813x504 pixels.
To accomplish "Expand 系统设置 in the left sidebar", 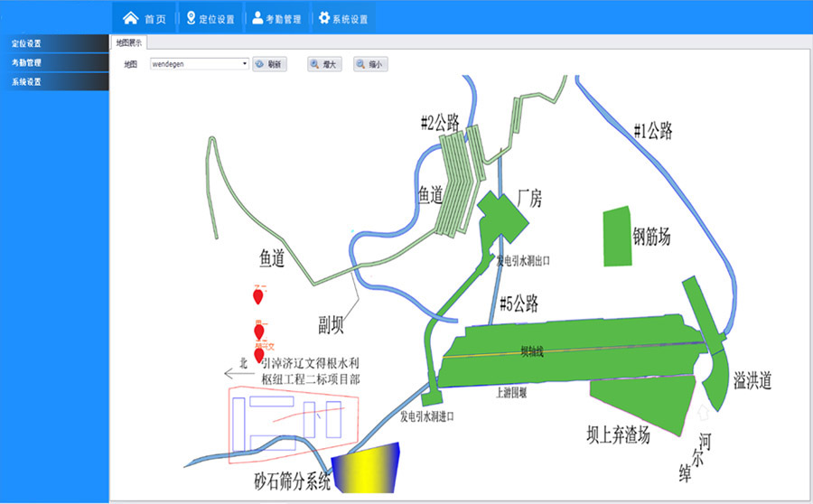I will [x=54, y=82].
